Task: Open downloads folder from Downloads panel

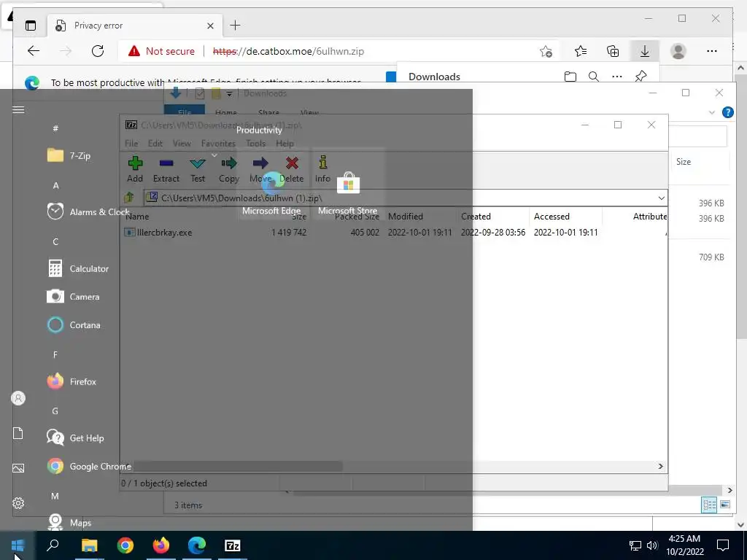Action: click(570, 77)
